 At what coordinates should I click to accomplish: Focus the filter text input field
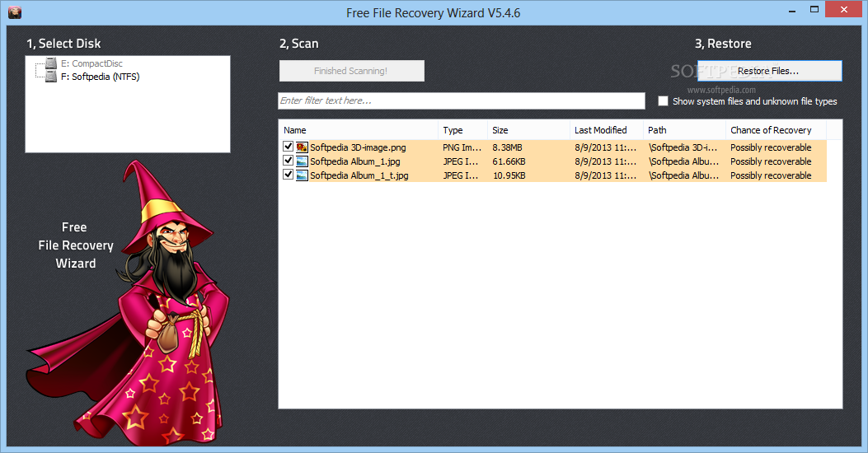tap(462, 100)
